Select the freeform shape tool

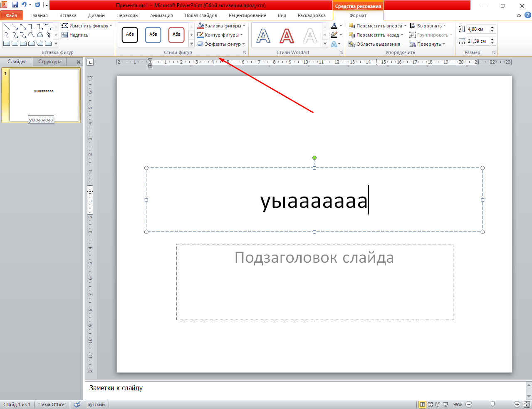pyautogui.click(x=40, y=35)
